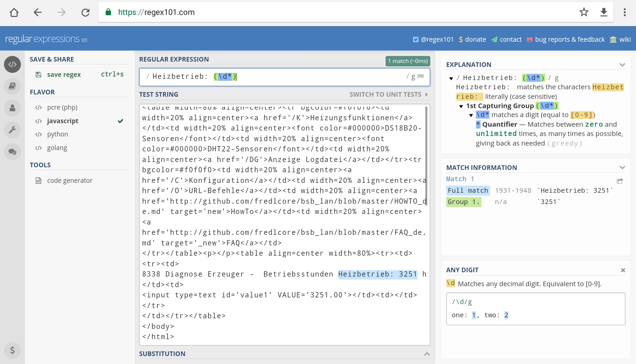Click the export match share icon
The image size is (636, 364).
click(620, 181)
